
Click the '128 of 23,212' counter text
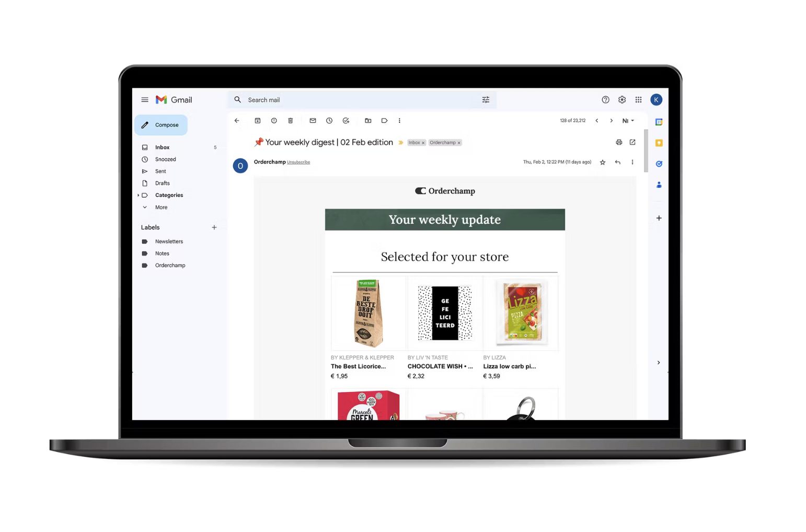(x=572, y=121)
